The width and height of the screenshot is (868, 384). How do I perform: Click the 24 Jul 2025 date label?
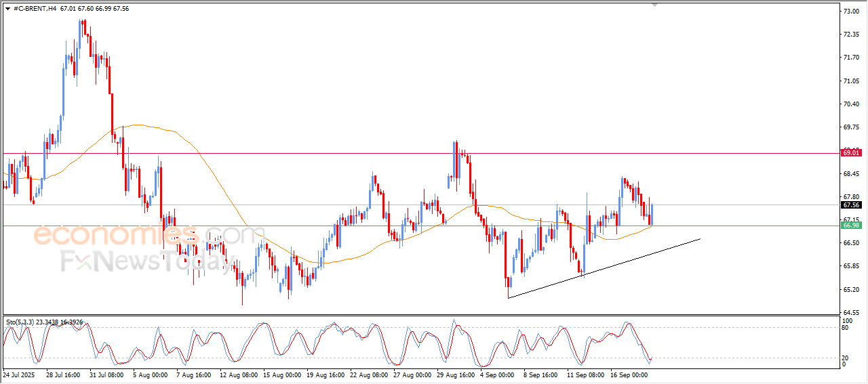[19, 374]
